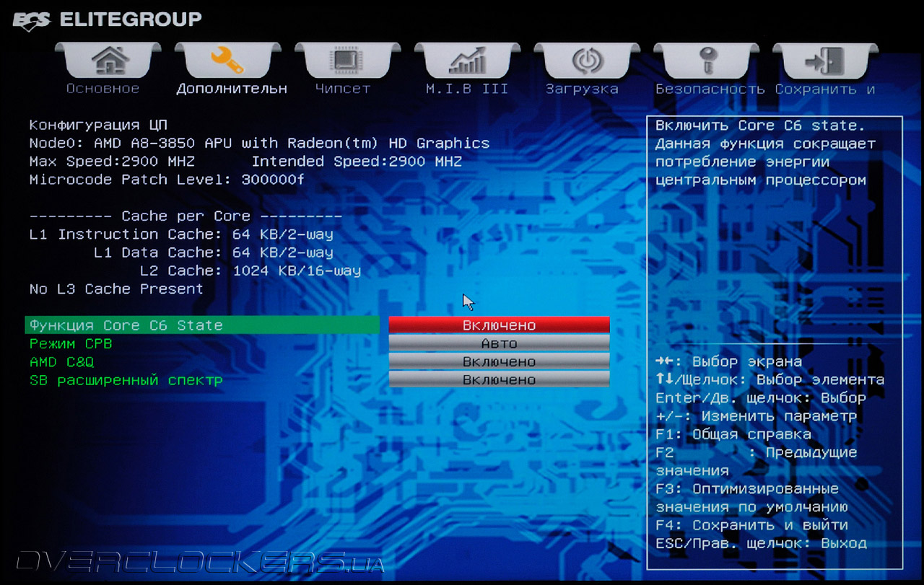Open the Основное tab via house icon
Screen dimensions: 924x585
[x=110, y=61]
